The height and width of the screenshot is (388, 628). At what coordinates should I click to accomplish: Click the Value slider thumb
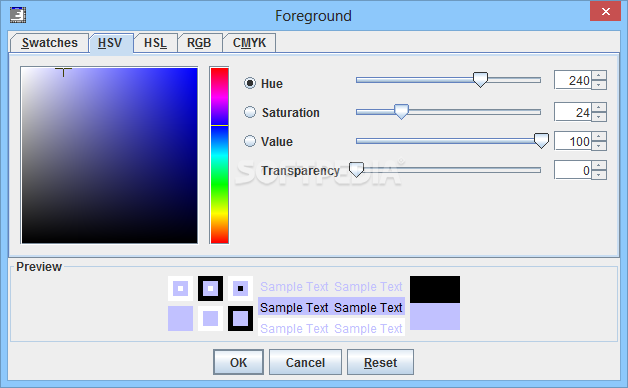tap(541, 141)
